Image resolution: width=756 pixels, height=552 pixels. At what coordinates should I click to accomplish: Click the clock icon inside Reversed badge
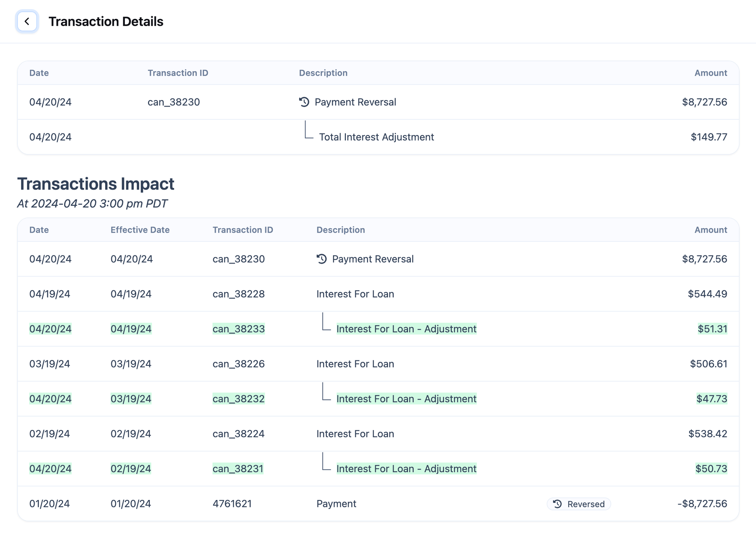tap(557, 504)
